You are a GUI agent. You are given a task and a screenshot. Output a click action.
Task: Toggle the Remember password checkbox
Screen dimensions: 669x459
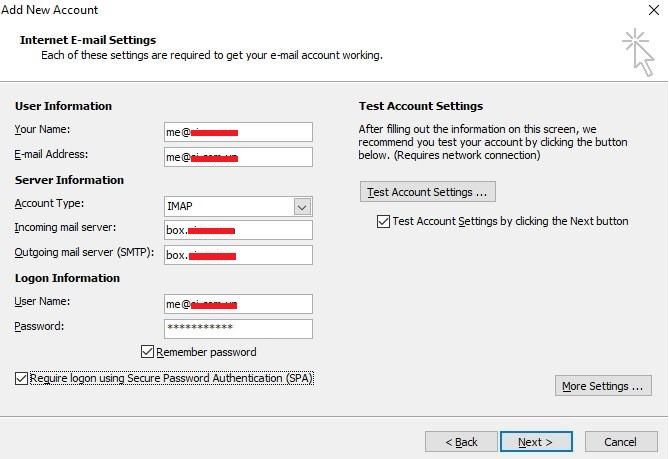[148, 352]
